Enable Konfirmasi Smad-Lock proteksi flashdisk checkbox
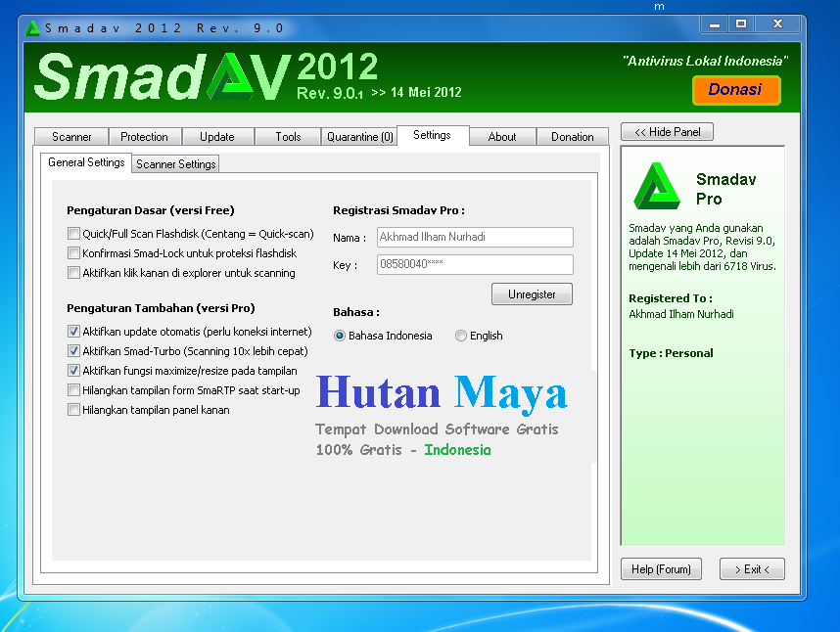Viewport: 840px width, 632px height. tap(74, 253)
